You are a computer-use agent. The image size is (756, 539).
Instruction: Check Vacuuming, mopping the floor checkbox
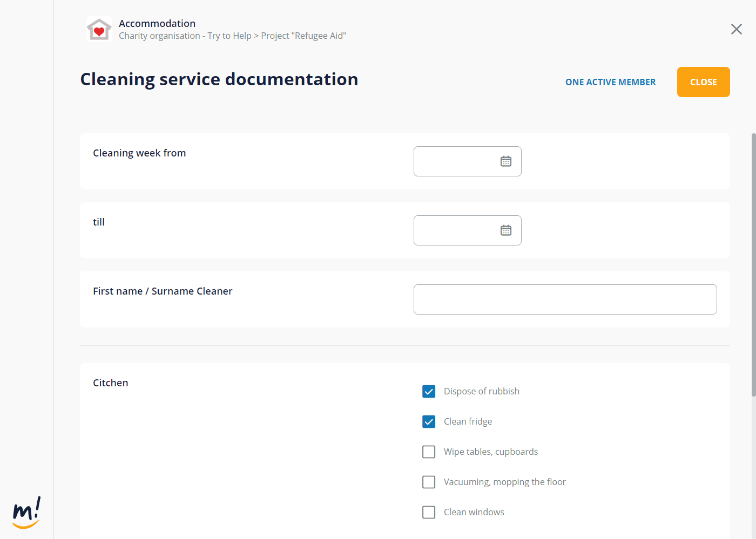(x=429, y=482)
